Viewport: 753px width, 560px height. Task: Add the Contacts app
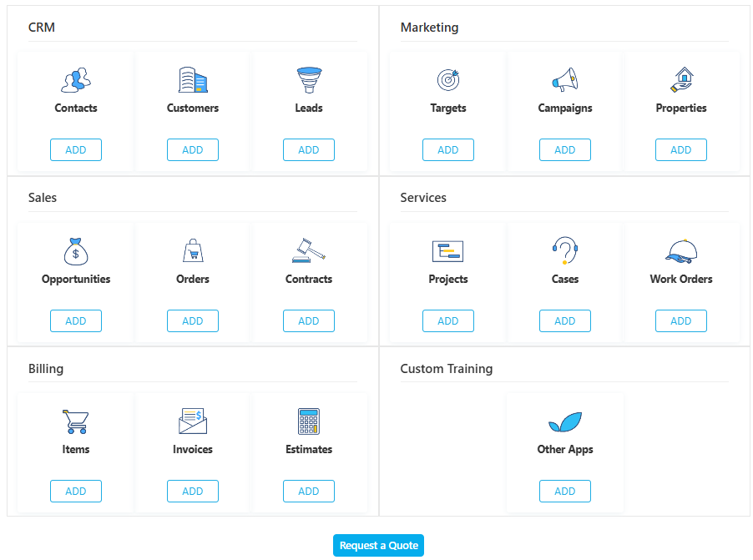[x=76, y=150]
